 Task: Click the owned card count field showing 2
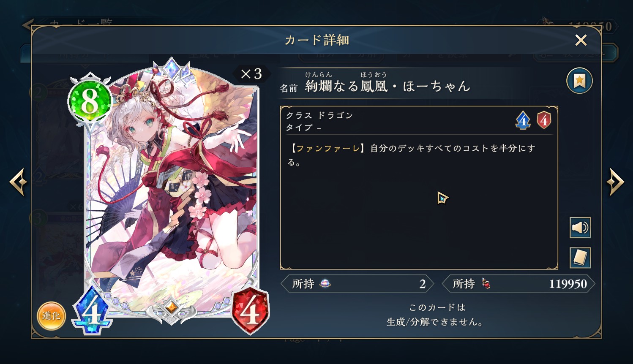(x=357, y=284)
